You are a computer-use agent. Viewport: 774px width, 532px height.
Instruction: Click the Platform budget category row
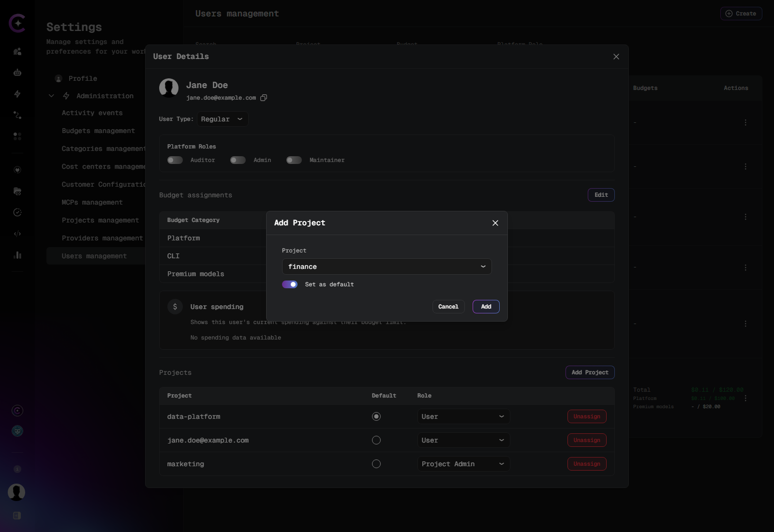point(213,238)
